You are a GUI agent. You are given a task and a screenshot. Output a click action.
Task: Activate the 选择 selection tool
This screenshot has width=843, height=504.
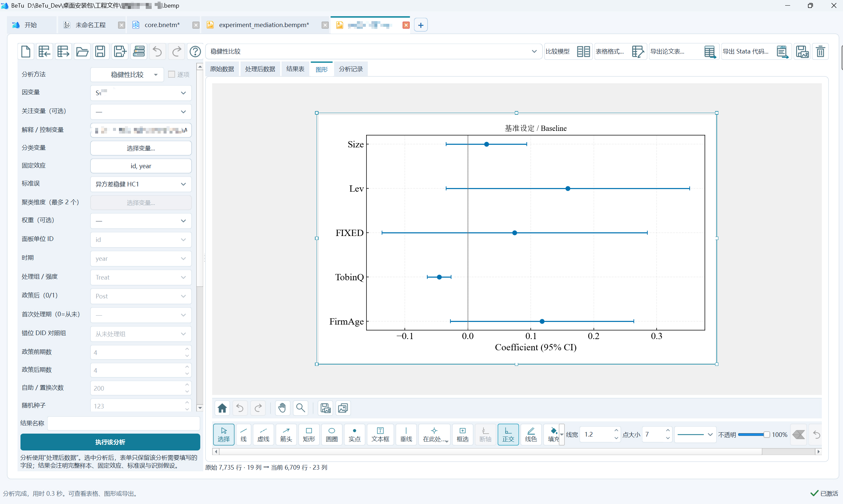pos(224,434)
